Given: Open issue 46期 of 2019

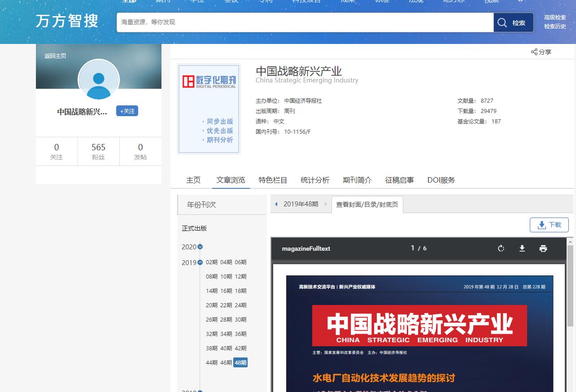Looking at the screenshot, I should coord(226,363).
